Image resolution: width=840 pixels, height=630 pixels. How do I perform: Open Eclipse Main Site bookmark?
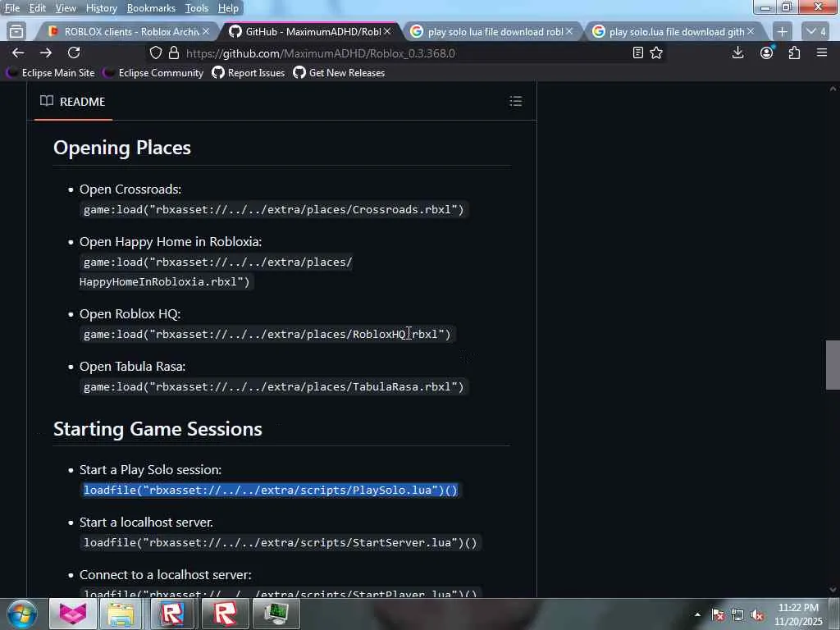pyautogui.click(x=51, y=73)
